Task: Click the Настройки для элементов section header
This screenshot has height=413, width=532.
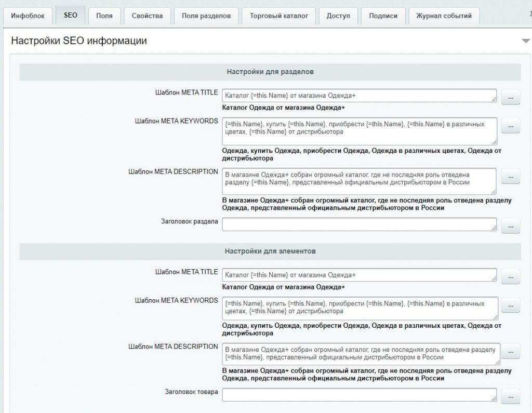Action: [x=270, y=251]
